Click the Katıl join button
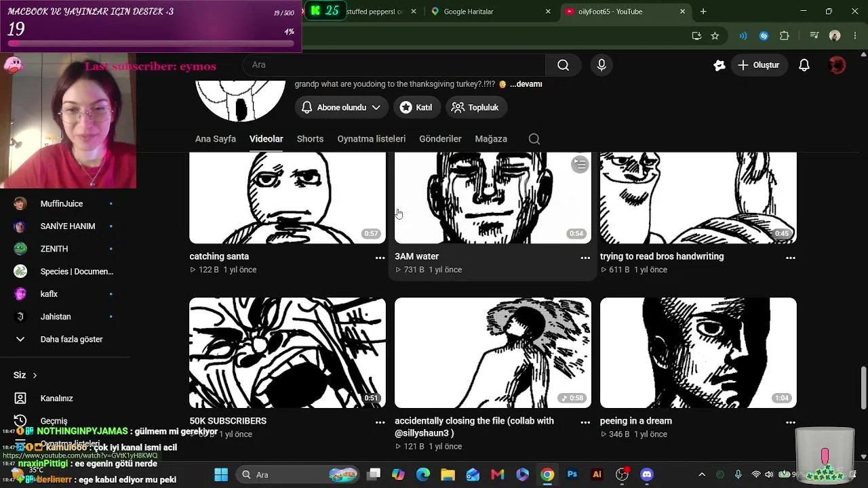This screenshot has width=868, height=488. (416, 107)
